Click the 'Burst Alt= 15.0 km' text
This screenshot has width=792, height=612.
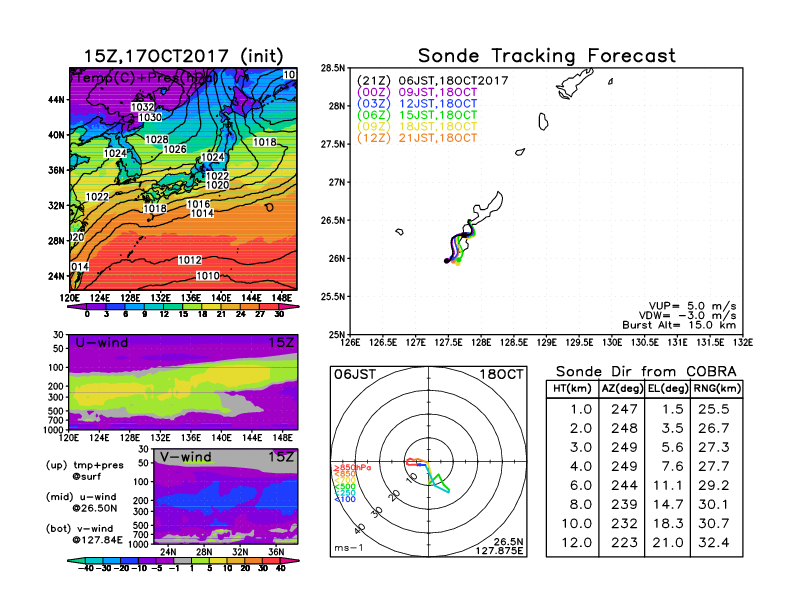[679, 325]
